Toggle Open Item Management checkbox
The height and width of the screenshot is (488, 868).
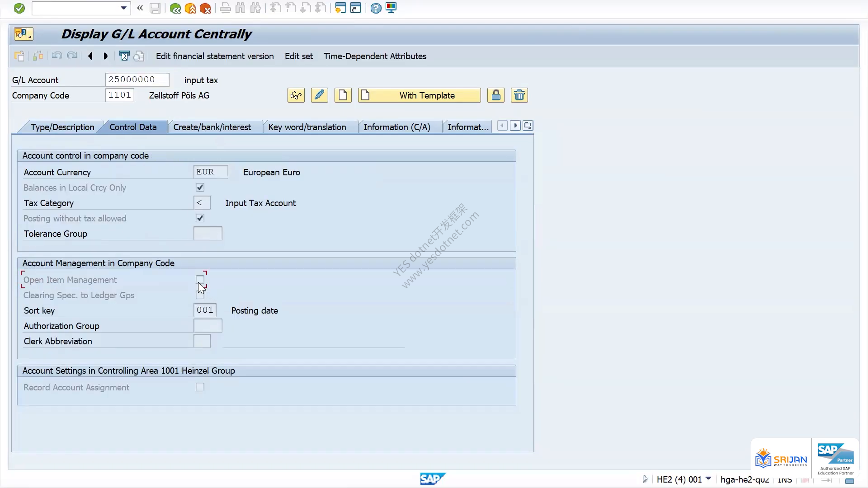click(200, 280)
